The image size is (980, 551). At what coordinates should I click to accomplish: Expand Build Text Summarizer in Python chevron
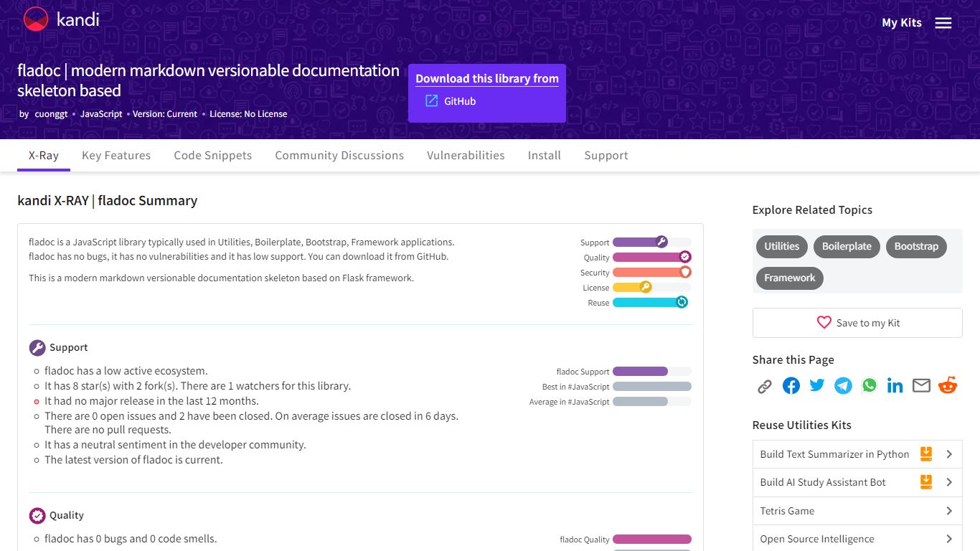click(949, 454)
